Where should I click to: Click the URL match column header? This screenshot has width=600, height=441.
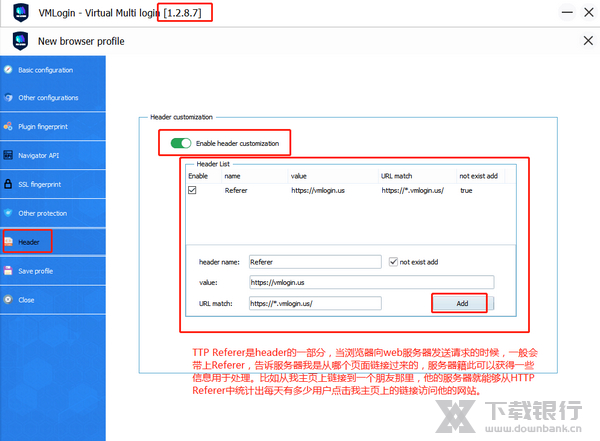tap(396, 176)
